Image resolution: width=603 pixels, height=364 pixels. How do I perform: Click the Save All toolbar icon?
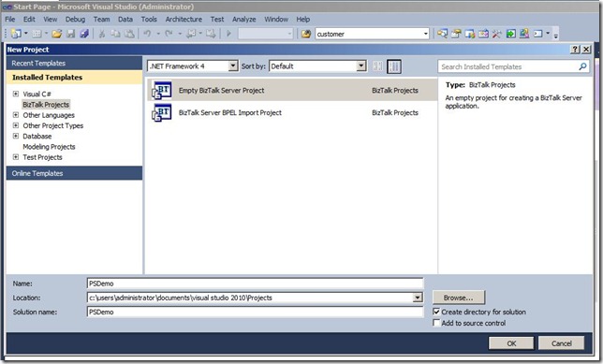[x=84, y=34]
